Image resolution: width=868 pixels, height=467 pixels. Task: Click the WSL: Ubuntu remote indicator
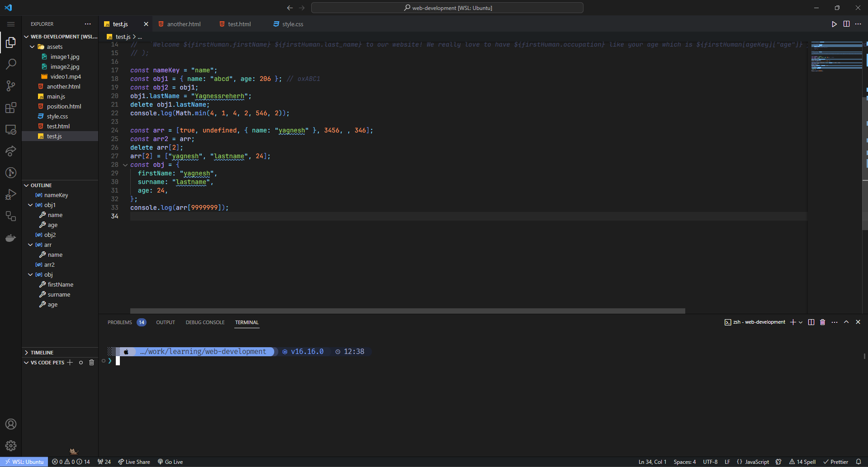click(24, 462)
